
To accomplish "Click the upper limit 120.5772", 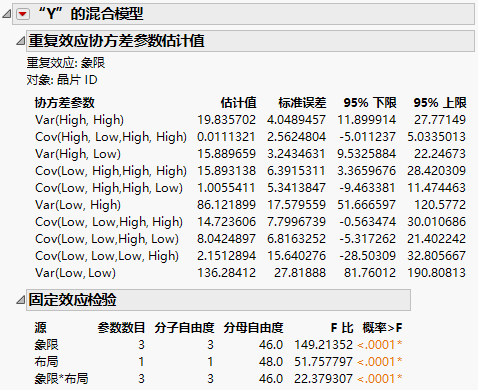I will pos(440,205).
